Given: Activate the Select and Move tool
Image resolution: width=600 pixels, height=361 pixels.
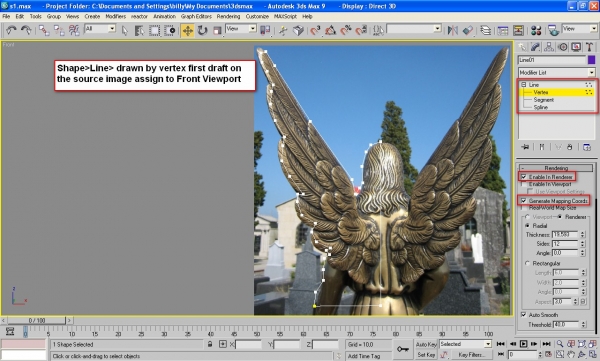Looking at the screenshot, I should pos(188,30).
